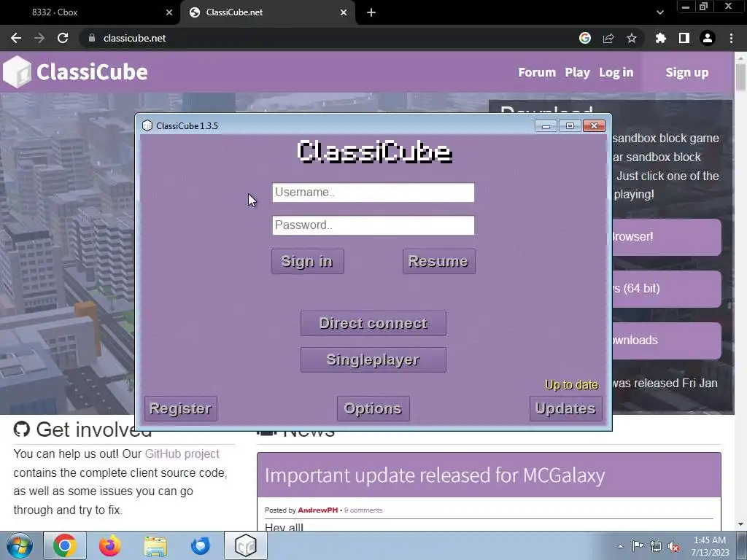Share this page via share icon

point(608,38)
